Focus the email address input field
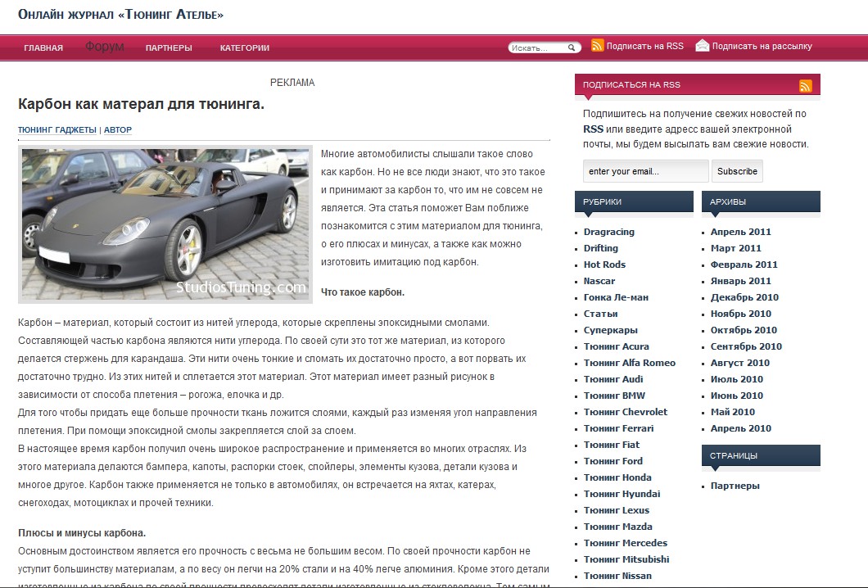 (x=645, y=171)
